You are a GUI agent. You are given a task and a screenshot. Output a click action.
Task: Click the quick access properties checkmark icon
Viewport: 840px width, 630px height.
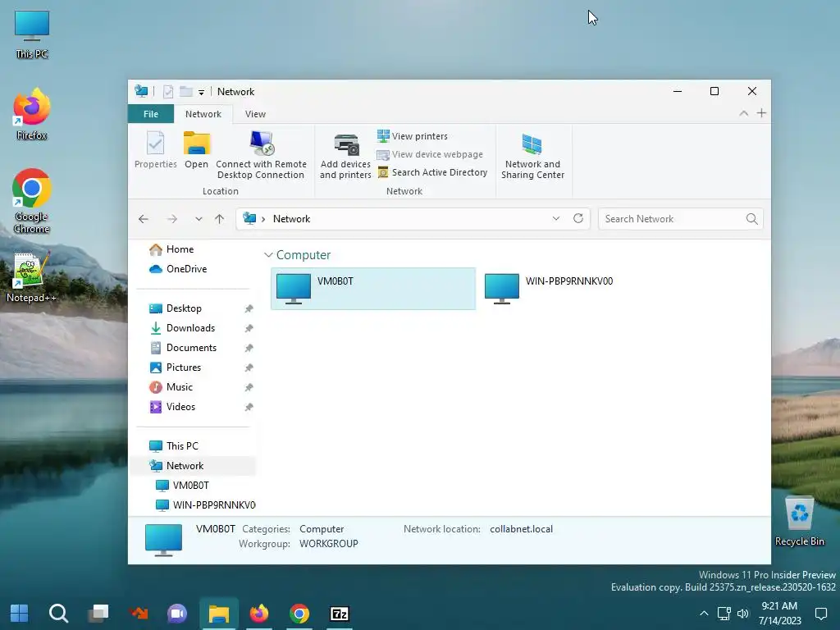(167, 92)
